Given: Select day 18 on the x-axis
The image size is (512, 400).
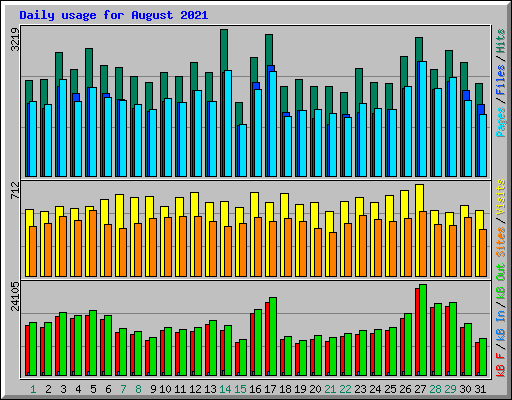Looking at the screenshot, I should [x=285, y=389].
